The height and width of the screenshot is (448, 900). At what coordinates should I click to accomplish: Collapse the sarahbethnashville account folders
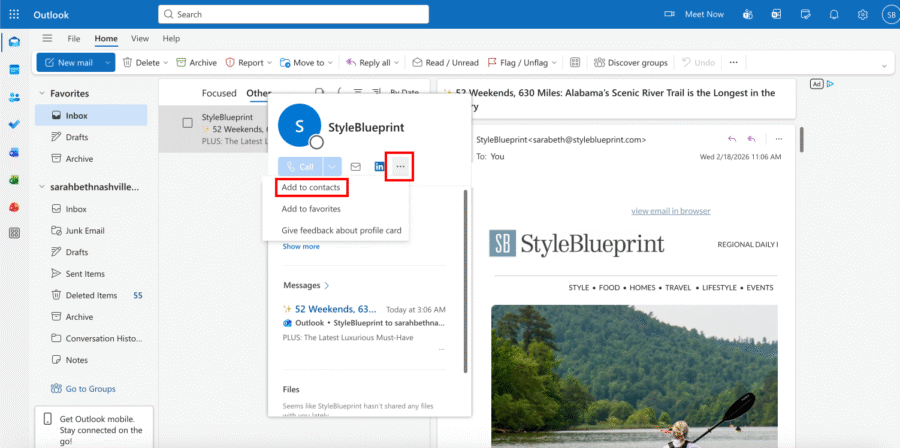pyautogui.click(x=42, y=187)
